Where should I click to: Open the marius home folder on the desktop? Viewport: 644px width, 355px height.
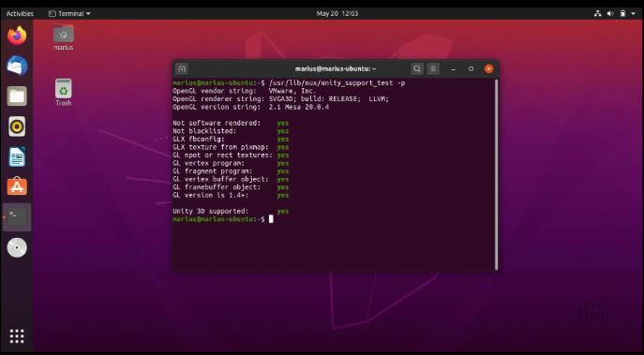click(x=63, y=37)
